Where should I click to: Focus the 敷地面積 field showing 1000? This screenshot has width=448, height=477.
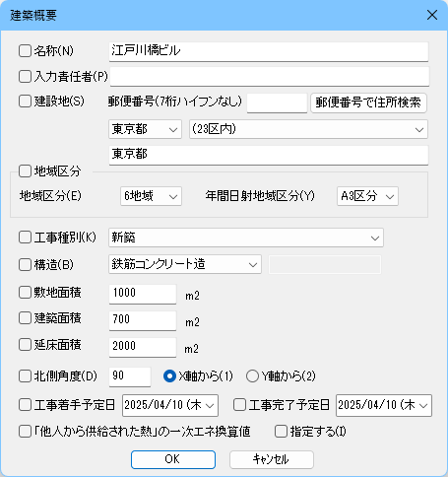(143, 294)
